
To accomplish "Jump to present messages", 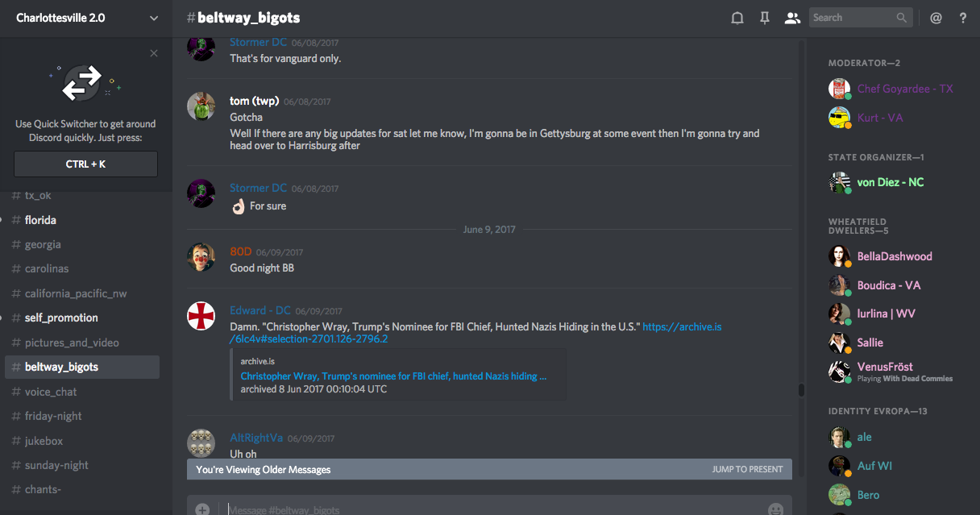I will click(x=747, y=469).
